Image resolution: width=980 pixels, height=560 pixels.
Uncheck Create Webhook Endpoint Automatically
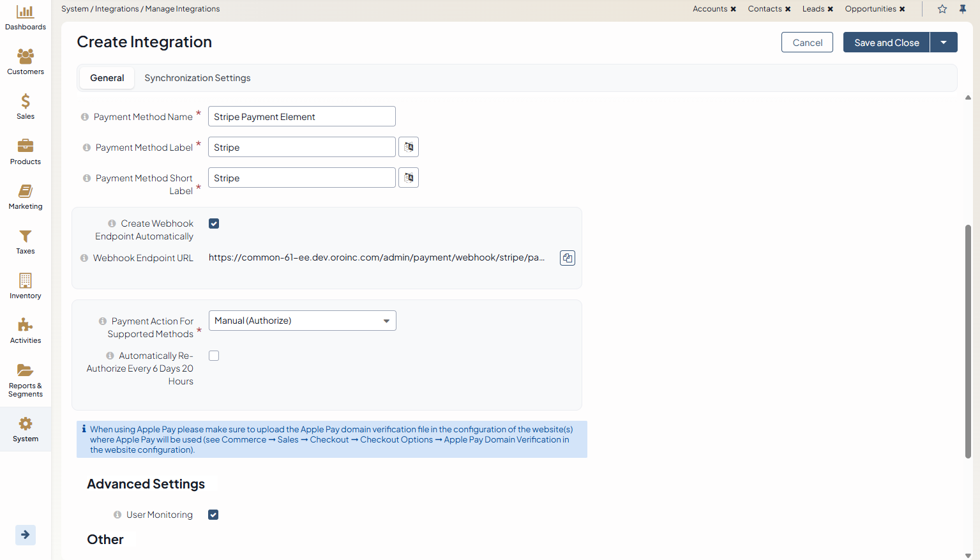[x=214, y=223]
